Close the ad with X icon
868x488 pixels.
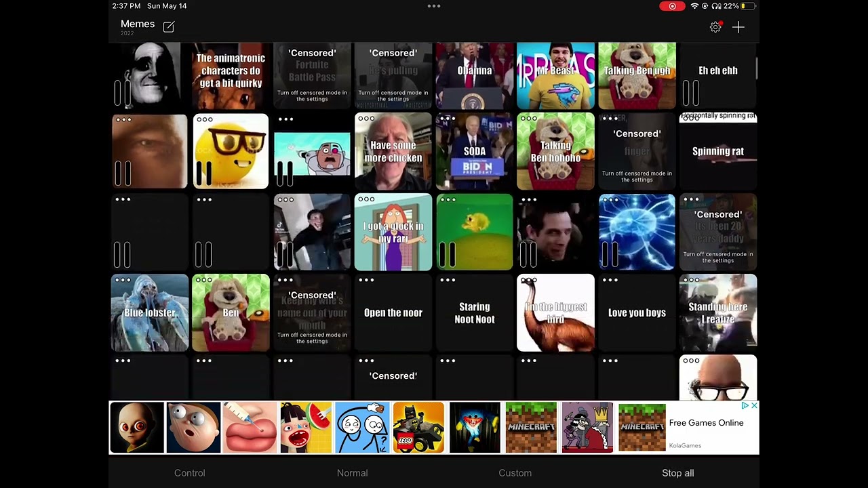754,405
